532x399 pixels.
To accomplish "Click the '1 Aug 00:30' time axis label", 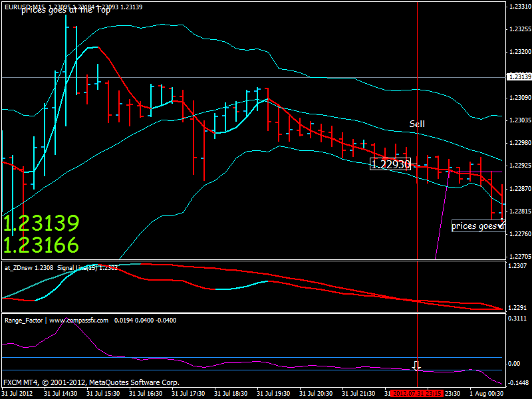I will coord(487,394).
